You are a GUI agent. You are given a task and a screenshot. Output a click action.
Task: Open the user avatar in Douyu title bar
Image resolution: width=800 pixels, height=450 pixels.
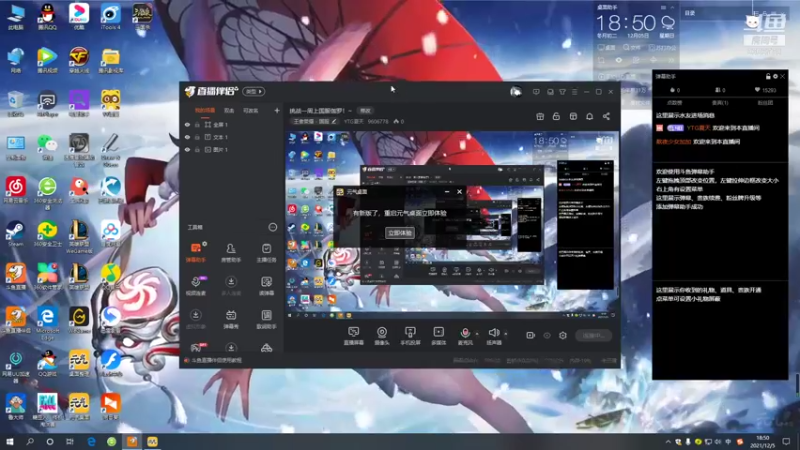(516, 92)
